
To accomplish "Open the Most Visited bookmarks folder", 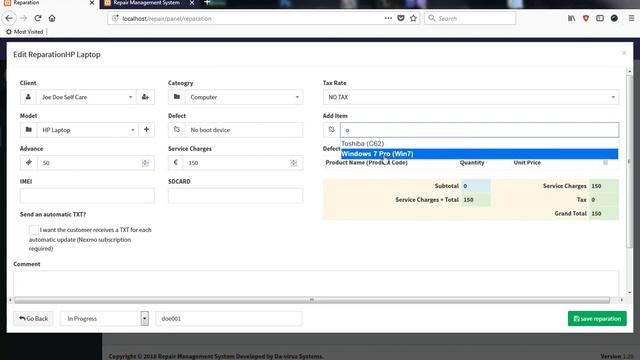I will (x=24, y=32).
